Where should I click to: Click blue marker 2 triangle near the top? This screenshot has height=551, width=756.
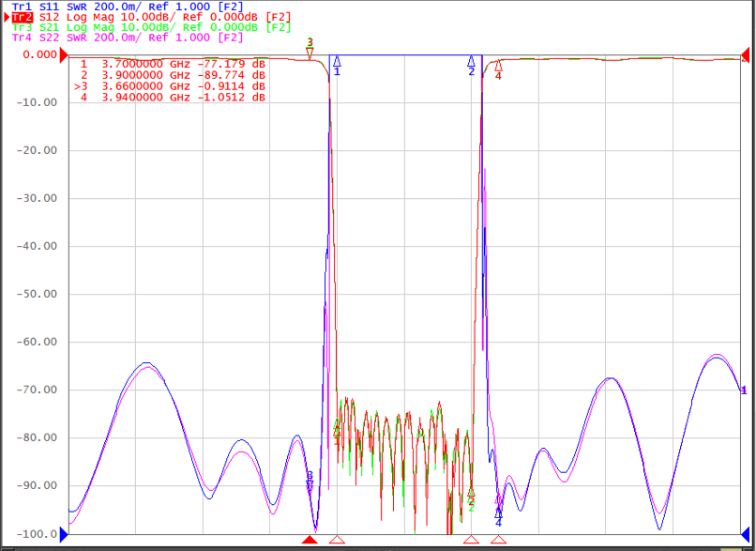(472, 61)
